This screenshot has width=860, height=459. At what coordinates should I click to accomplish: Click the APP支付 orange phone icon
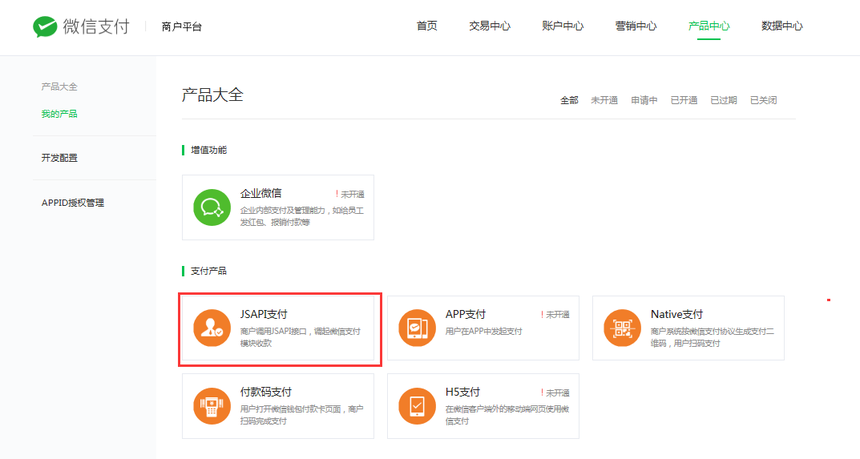(417, 328)
